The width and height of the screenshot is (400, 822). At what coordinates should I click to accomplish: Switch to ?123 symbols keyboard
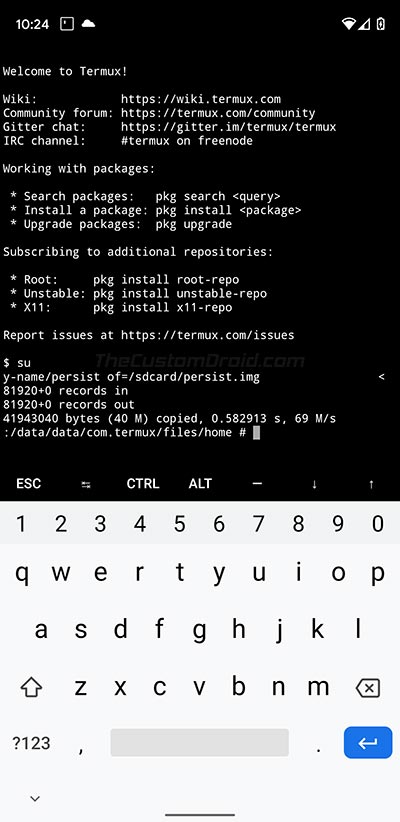pos(31,743)
